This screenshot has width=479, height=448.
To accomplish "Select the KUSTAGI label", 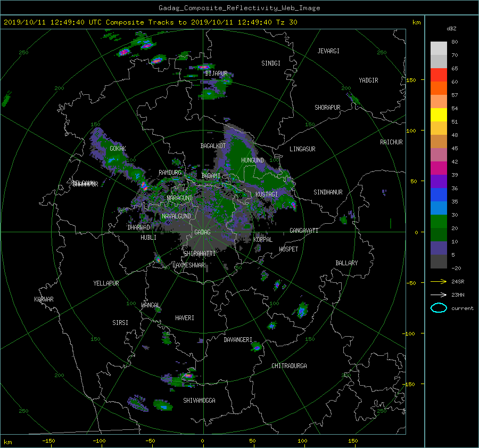I will (x=267, y=194).
